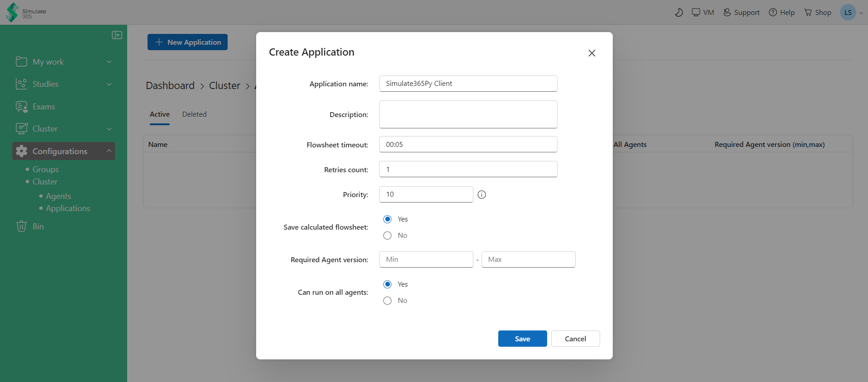Select No for Save calculated flowsheet

click(x=387, y=236)
